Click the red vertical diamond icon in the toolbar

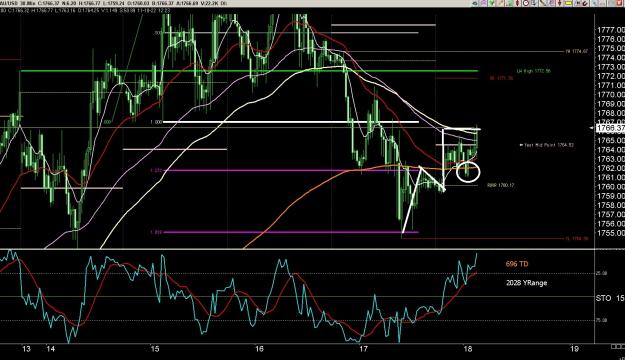(x=517, y=3)
